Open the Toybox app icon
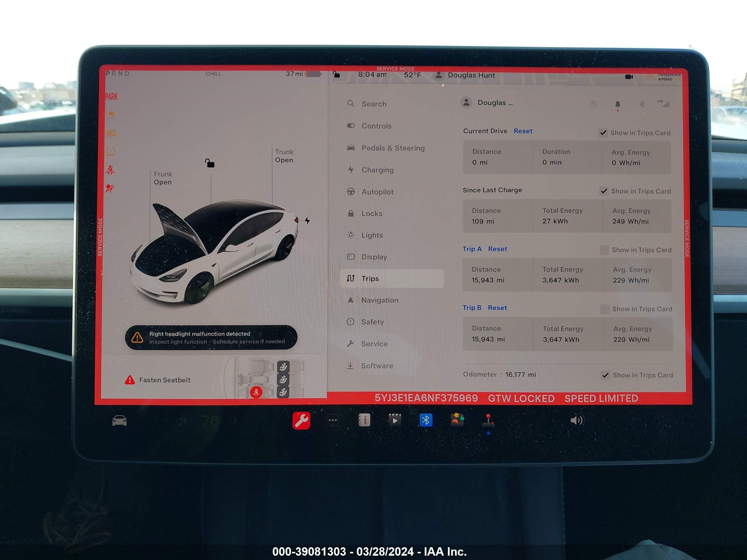Image resolution: width=747 pixels, height=560 pixels. (x=457, y=420)
